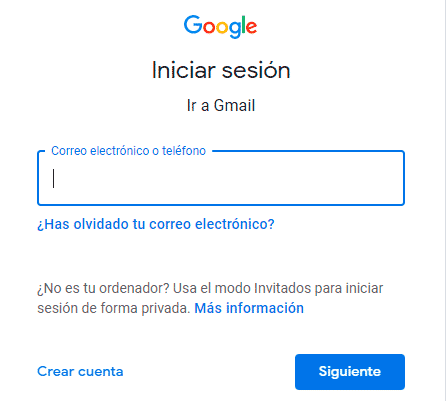
Task: Click the blinking text cursor in email field
Action: 53,178
